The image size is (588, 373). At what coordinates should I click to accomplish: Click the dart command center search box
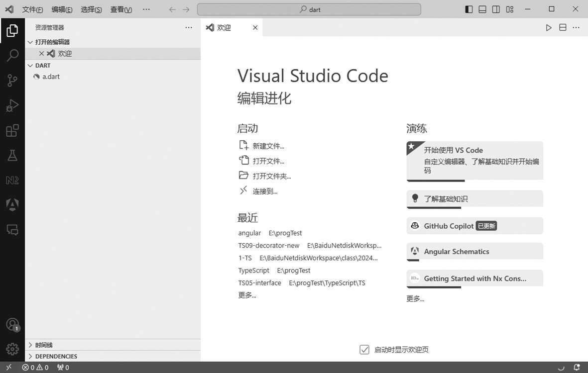tap(309, 9)
